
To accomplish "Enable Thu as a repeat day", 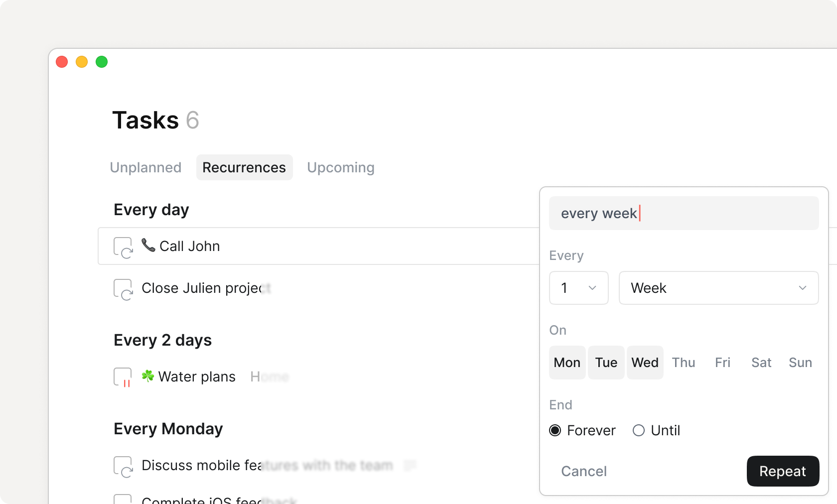I will tap(683, 363).
